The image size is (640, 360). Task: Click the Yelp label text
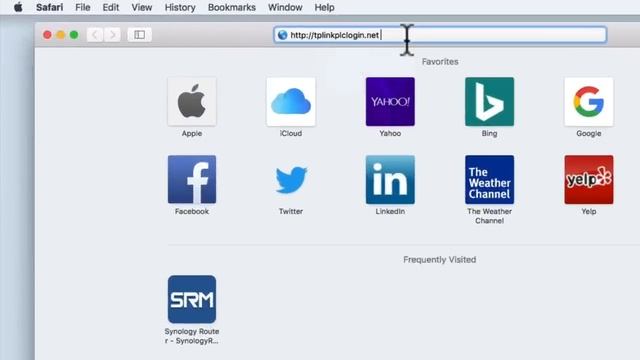[x=589, y=211]
